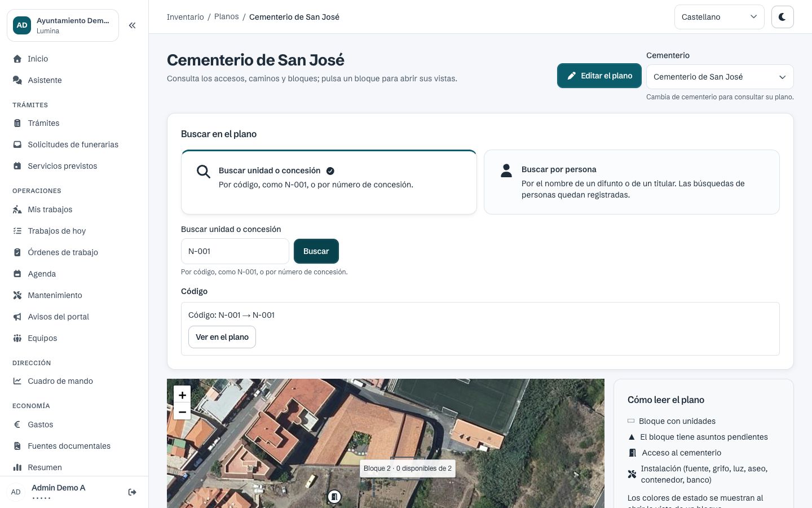Click the Ver en el plano button
812x508 pixels.
tap(222, 337)
